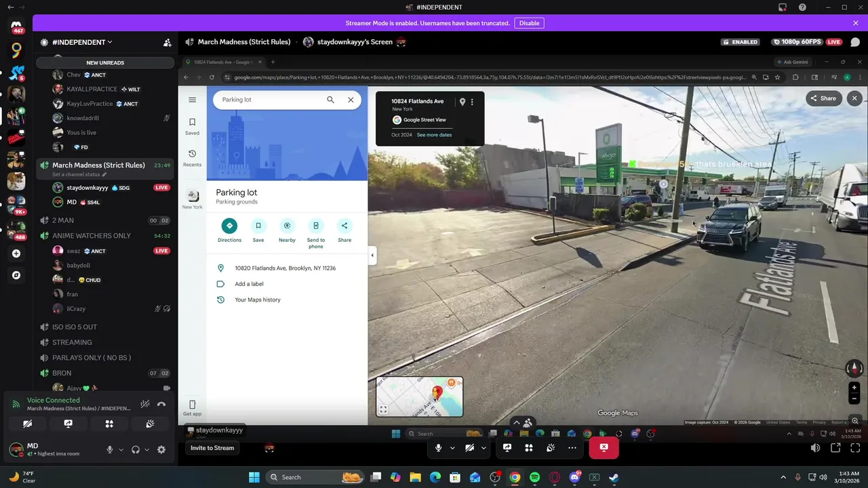
Task: Click zoom out minus in streamed Maps
Action: click(x=854, y=398)
